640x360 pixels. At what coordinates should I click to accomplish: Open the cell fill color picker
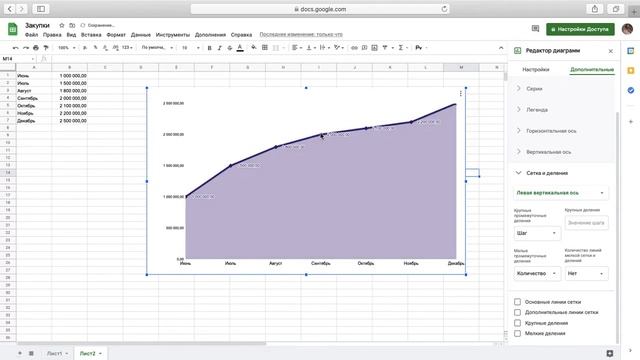pyautogui.click(x=254, y=48)
